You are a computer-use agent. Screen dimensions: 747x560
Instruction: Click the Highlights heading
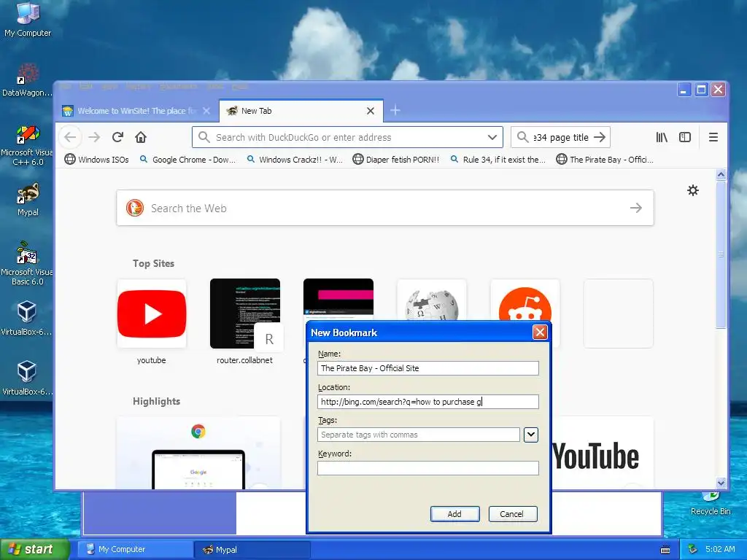[x=156, y=401]
